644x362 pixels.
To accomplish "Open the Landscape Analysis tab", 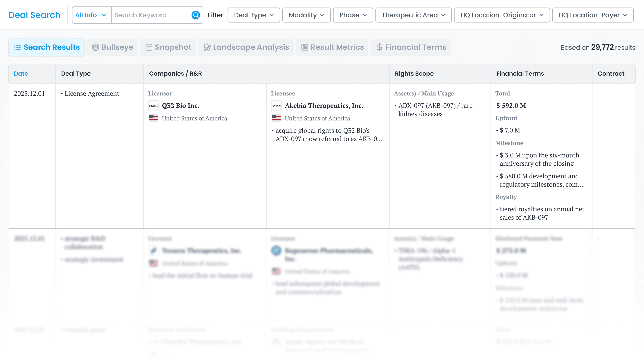I will [246, 47].
